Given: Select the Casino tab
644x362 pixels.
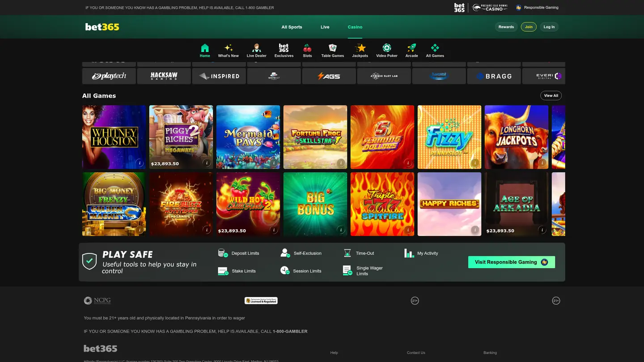Looking at the screenshot, I should pyautogui.click(x=355, y=27).
